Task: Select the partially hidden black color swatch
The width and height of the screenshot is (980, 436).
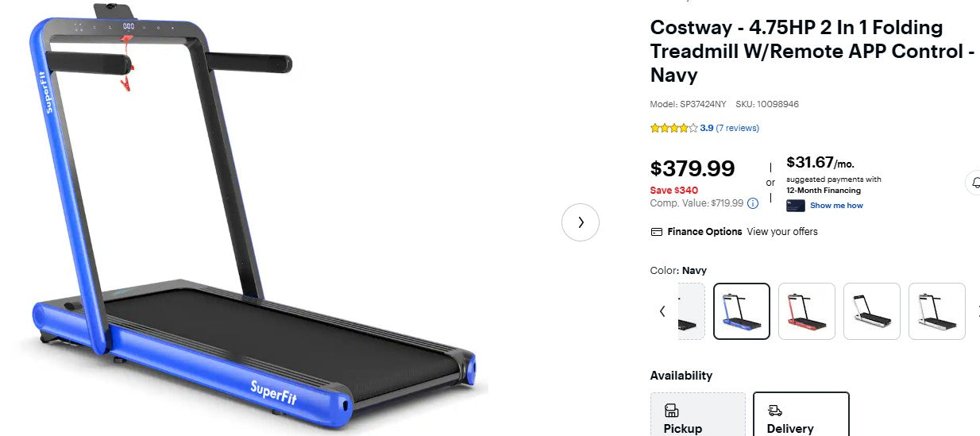Action: point(691,311)
